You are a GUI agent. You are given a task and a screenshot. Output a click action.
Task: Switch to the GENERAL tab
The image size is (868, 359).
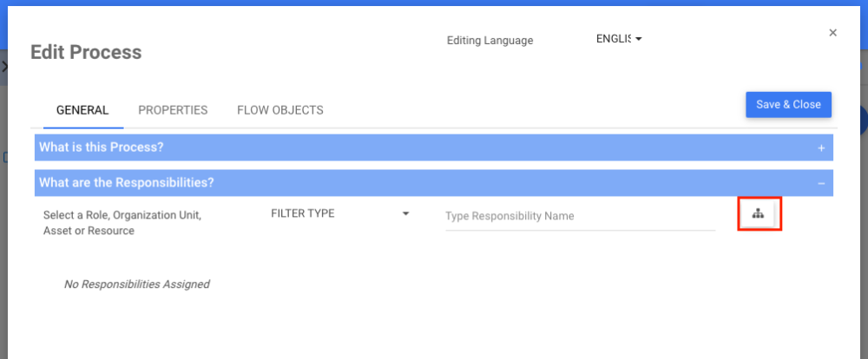pos(82,110)
